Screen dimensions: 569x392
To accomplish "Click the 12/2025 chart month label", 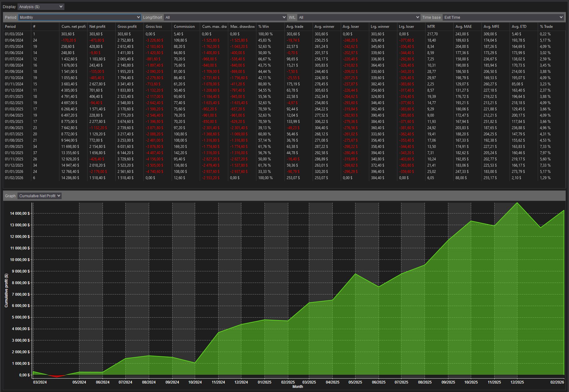I will pos(517,382).
